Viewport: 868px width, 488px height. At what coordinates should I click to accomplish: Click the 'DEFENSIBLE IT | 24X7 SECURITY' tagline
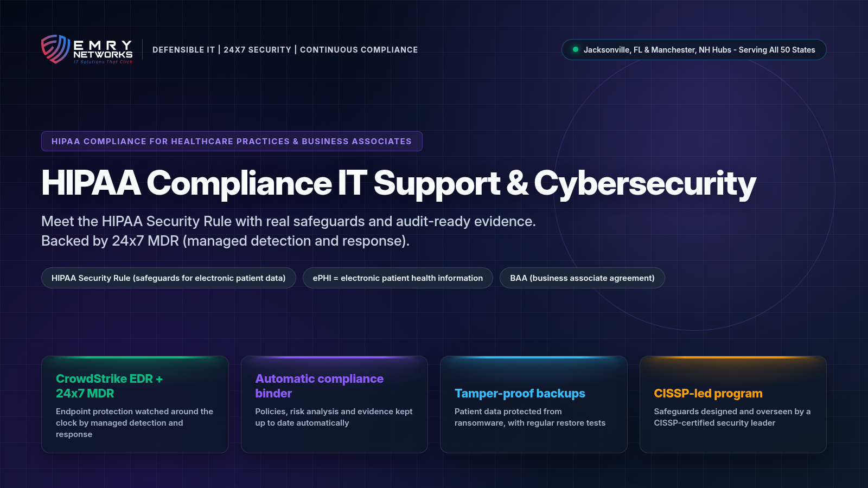click(285, 50)
